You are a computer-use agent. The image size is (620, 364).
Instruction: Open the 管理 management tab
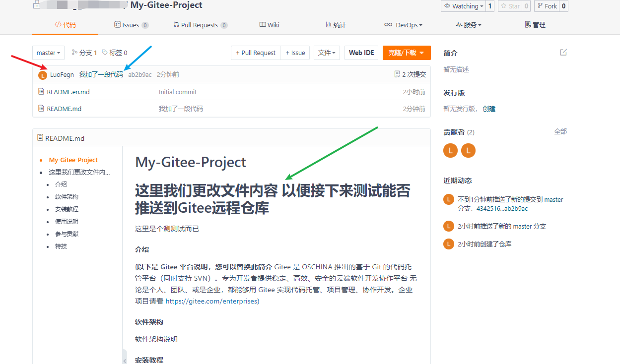click(535, 25)
